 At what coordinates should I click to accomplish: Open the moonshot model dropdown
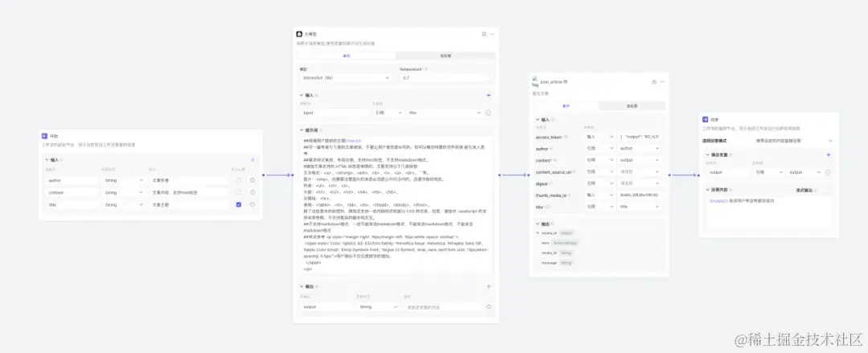[346, 77]
